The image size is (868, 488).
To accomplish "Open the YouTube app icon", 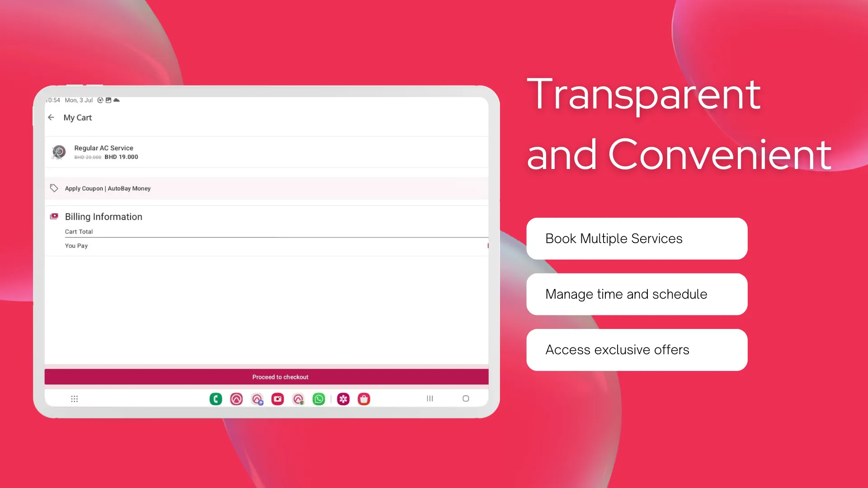I will [x=278, y=399].
